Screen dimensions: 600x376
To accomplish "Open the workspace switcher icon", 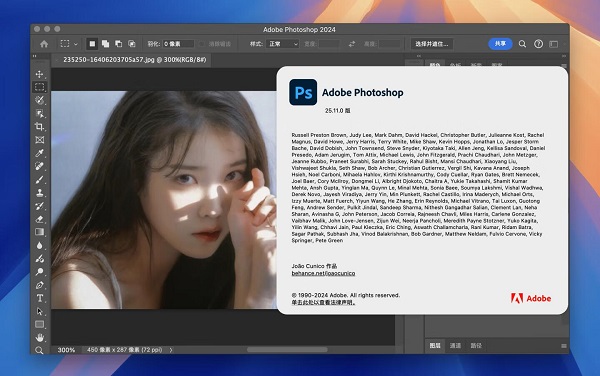I will tap(554, 44).
